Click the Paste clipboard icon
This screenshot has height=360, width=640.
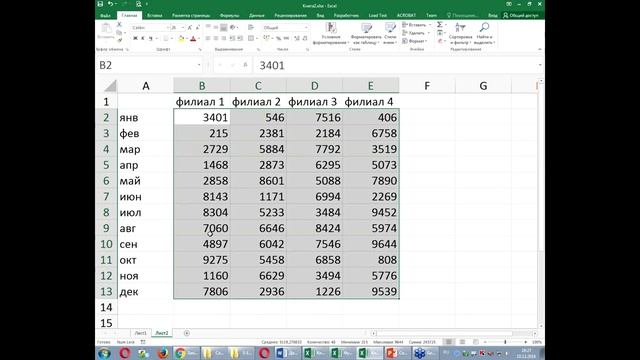click(x=106, y=29)
